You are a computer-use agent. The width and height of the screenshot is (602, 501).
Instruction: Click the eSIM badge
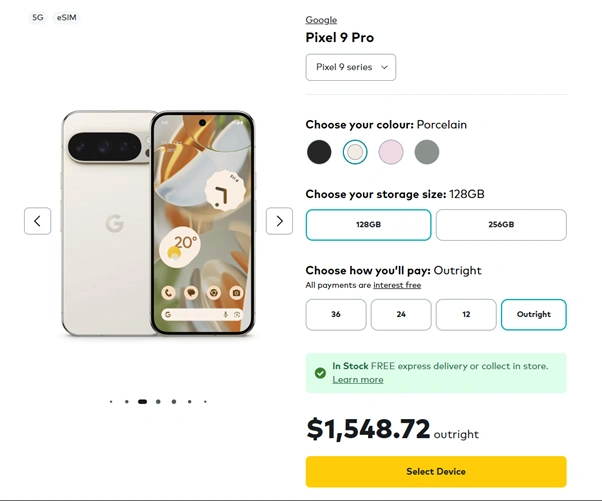(x=68, y=18)
